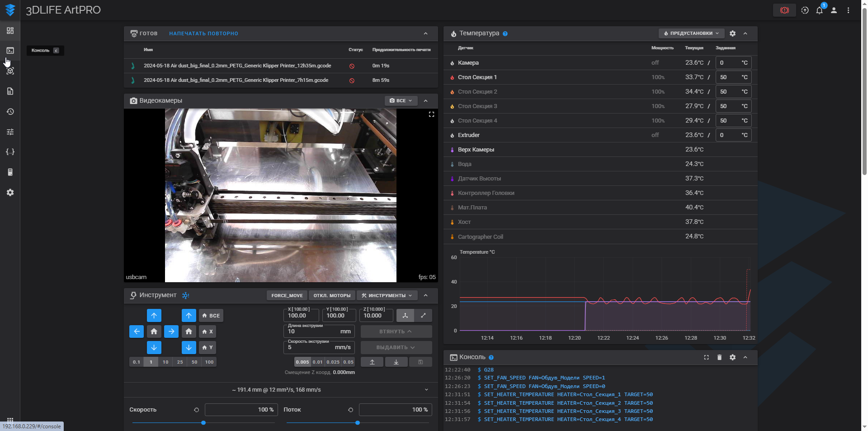Click the ОТКЛ. МОТОРЫ button
The height and width of the screenshot is (431, 868).
pyautogui.click(x=332, y=295)
